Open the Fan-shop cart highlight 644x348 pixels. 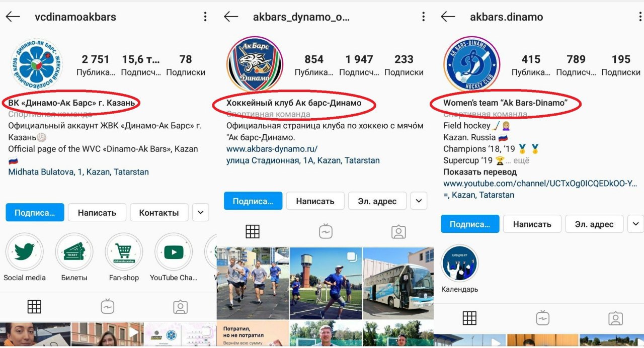click(124, 252)
